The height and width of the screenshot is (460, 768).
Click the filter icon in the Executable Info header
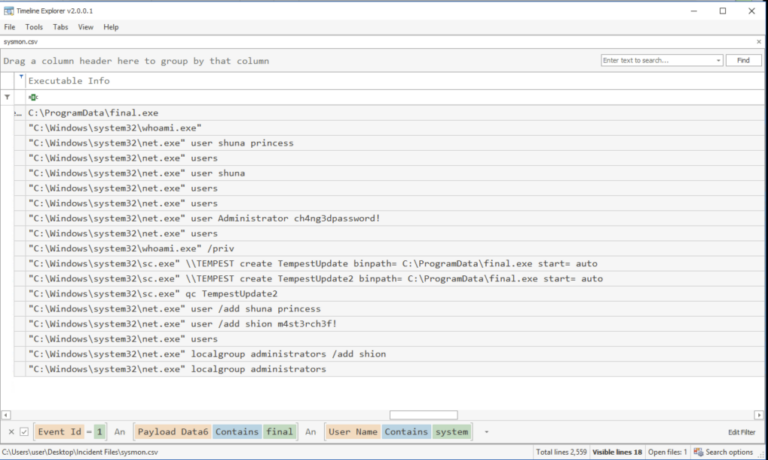(x=21, y=76)
